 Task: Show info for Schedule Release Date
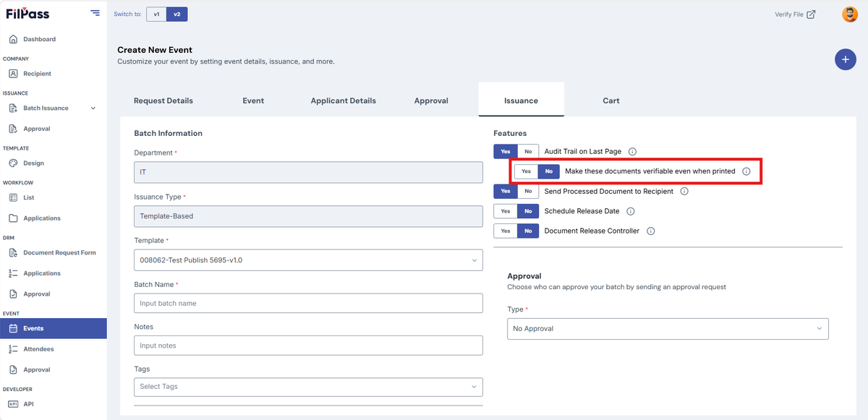pyautogui.click(x=630, y=211)
